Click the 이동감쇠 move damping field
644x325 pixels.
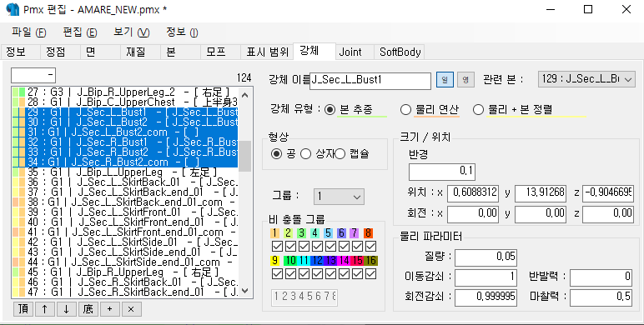tap(486, 277)
